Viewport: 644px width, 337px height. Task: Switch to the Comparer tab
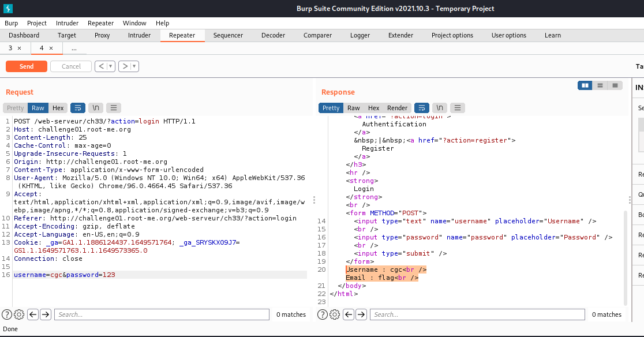click(x=317, y=35)
